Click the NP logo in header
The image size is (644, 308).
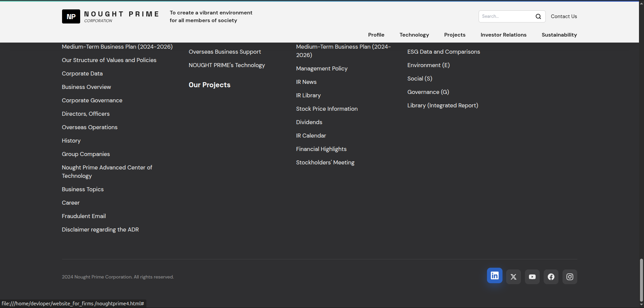(x=71, y=16)
